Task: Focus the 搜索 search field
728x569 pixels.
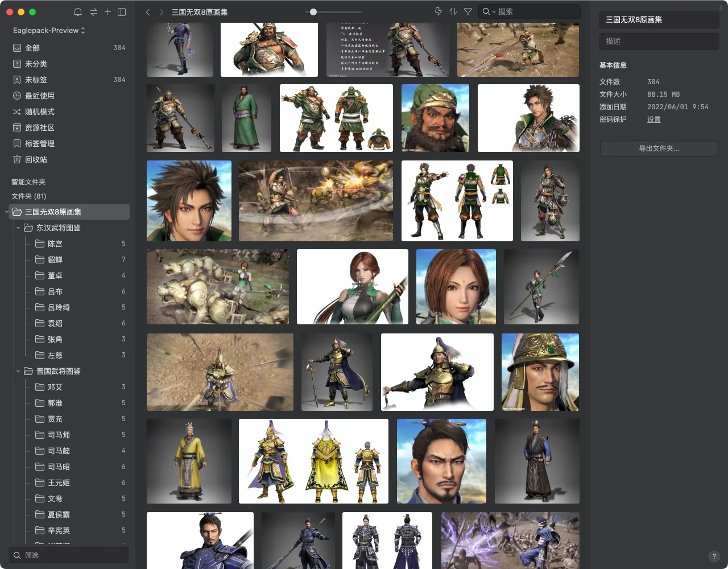Action: click(x=530, y=11)
